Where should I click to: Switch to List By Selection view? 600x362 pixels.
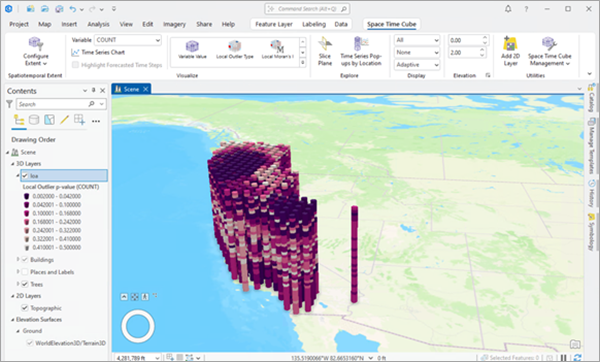49,120
